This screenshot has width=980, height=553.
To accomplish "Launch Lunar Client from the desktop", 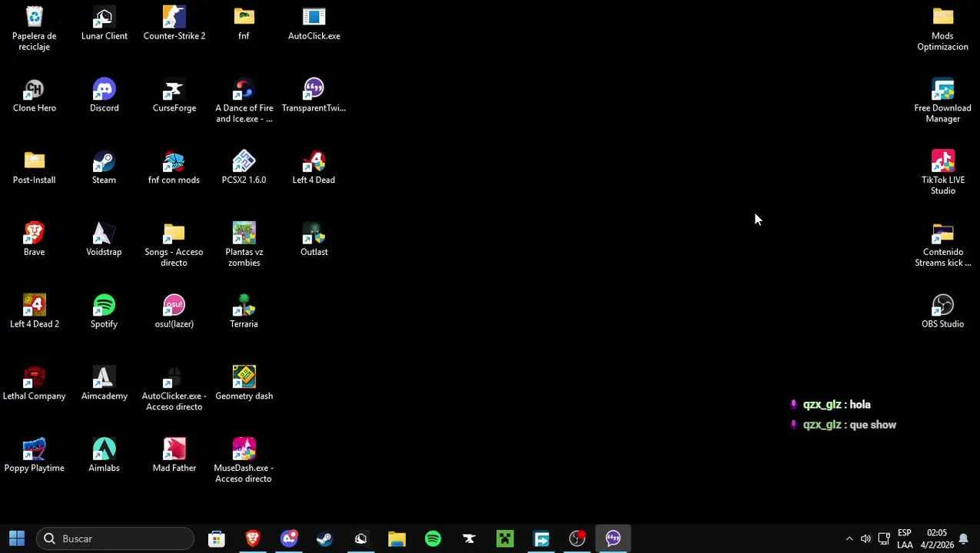I will pyautogui.click(x=104, y=23).
